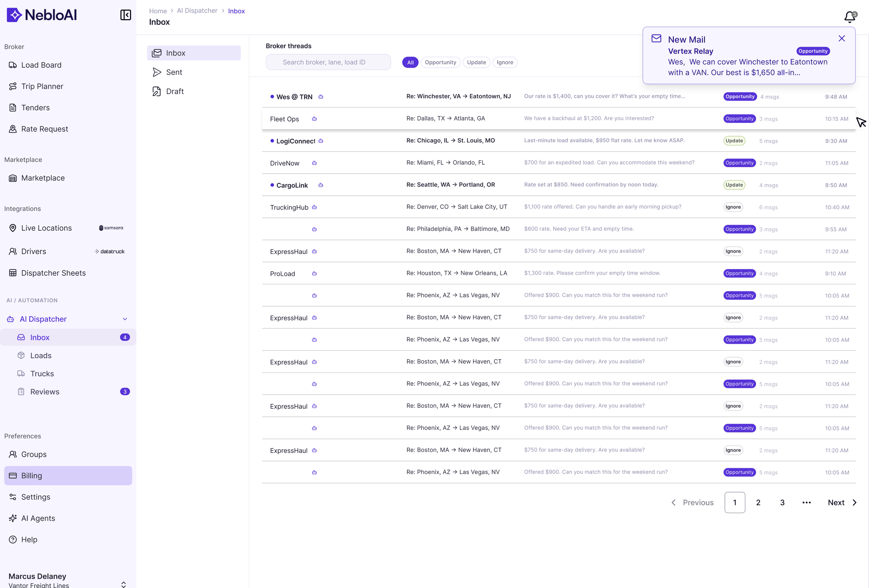This screenshot has height=588, width=869.
Task: Click the pagination ellipsis
Action: point(806,503)
